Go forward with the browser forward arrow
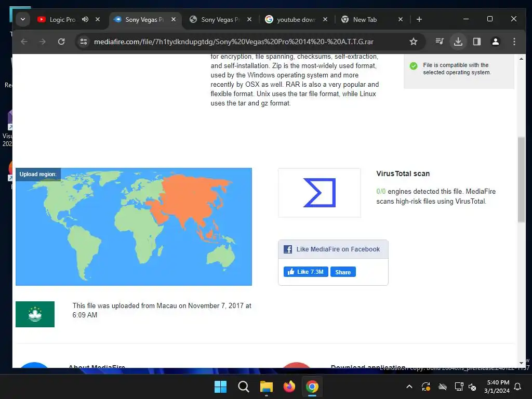 [43, 42]
